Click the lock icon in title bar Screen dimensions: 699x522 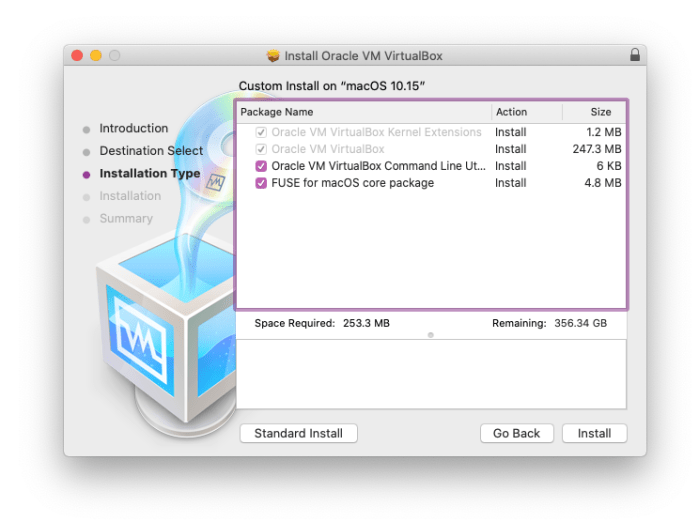click(x=635, y=56)
